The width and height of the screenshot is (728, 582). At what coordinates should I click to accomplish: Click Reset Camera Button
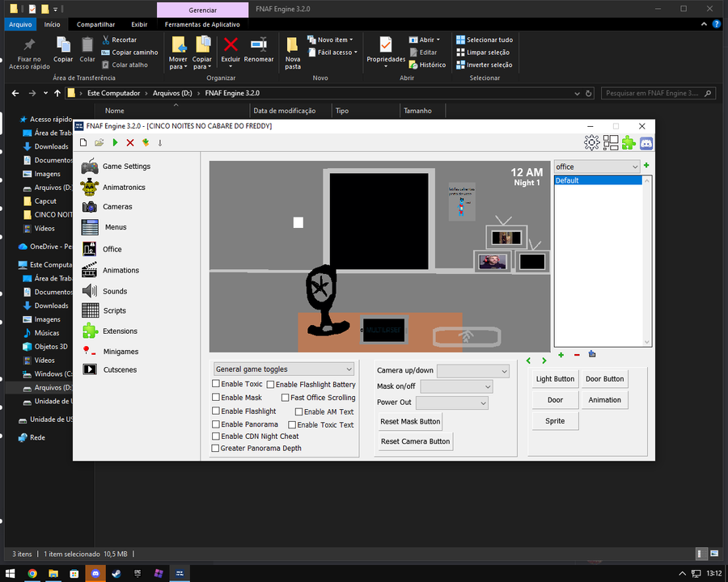pos(416,441)
